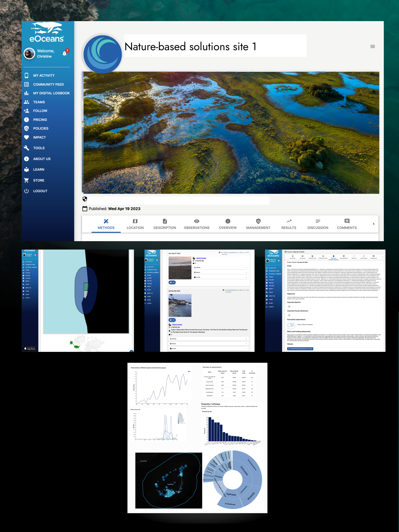Viewport: 399px width, 532px height.
Task: Go to Teams in the large sidebar
Action: (x=39, y=102)
